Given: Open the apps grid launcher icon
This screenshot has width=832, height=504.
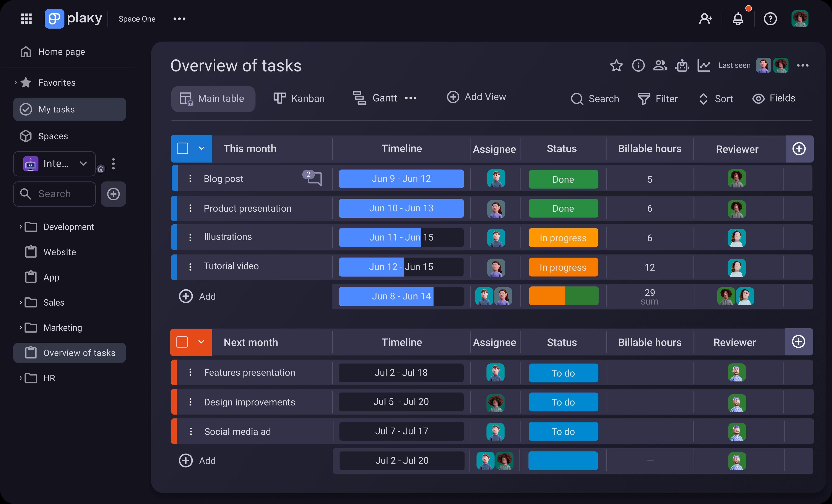Looking at the screenshot, I should 26,19.
